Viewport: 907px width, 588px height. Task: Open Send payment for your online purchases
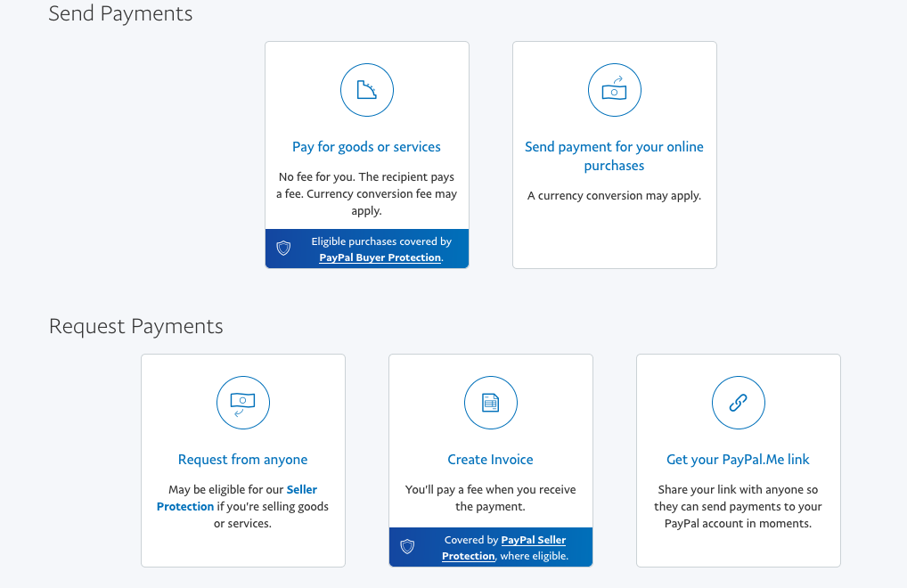[x=614, y=156]
